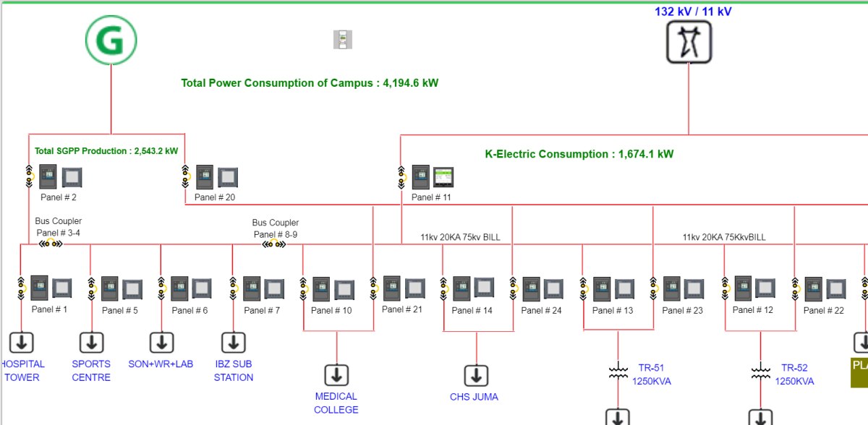Click the Panel # 20 meter icon
The image size is (868, 425).
click(228, 177)
